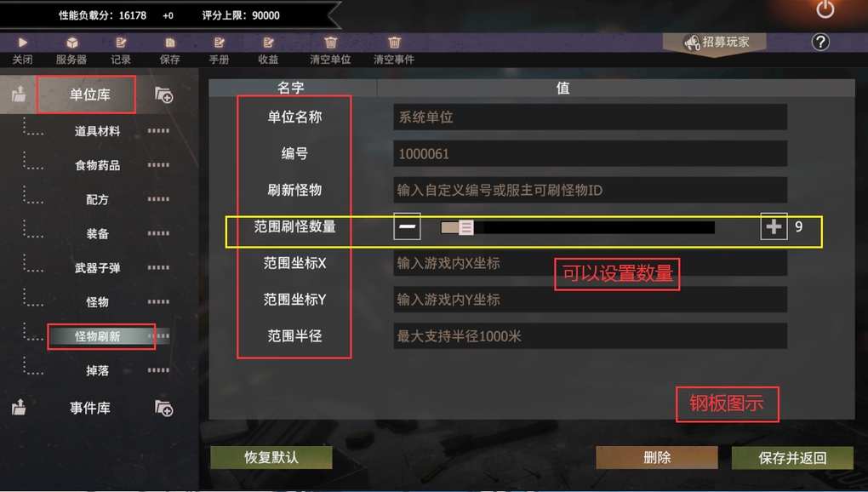The width and height of the screenshot is (868, 492).
Task: Click the add-folder icon beside 单位库
Action: tap(163, 94)
